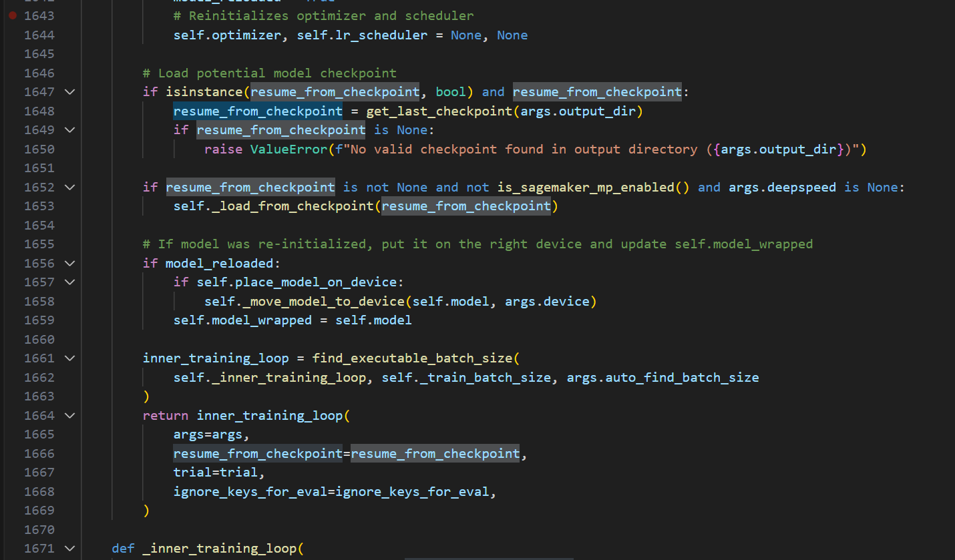Click args.deepspeed on line 1652

(x=781, y=187)
